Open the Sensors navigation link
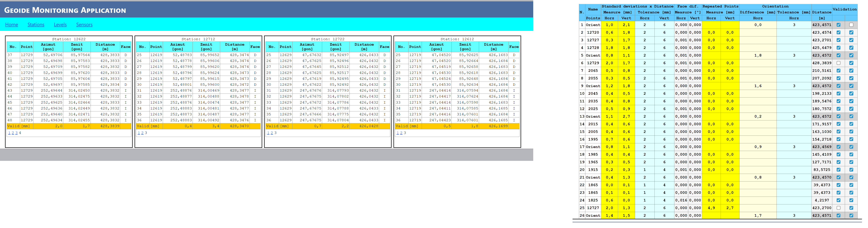This screenshot has height=228, width=868. tap(84, 25)
